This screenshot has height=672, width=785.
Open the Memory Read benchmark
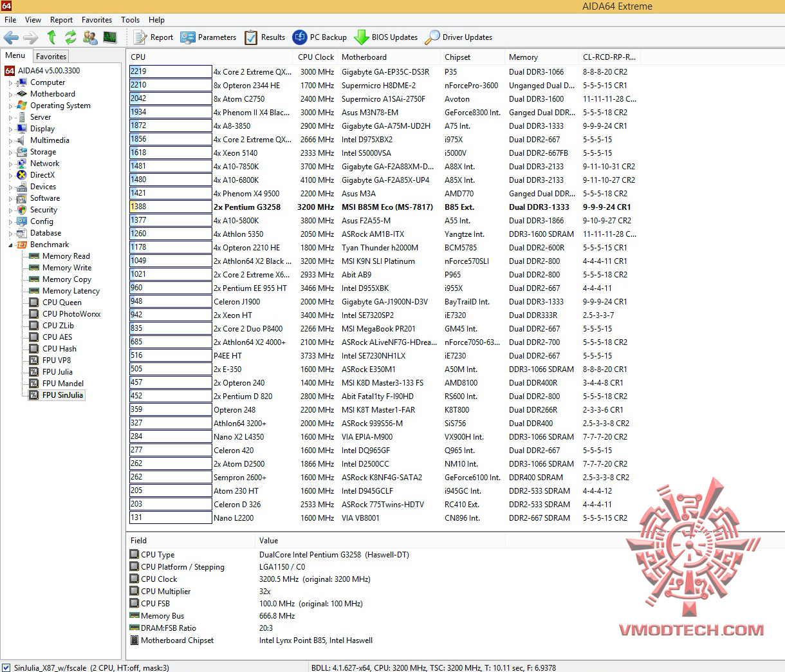click(60, 256)
